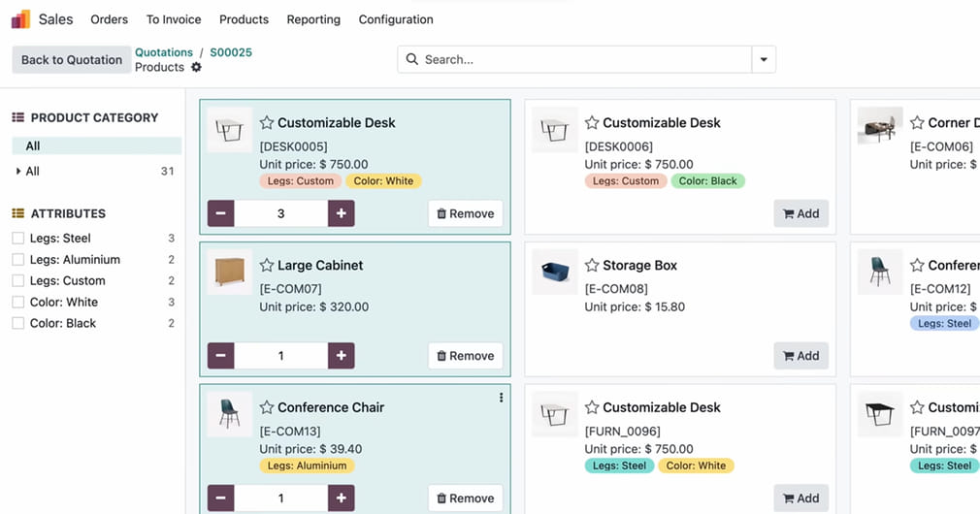Open the search options dropdown arrow

point(764,60)
